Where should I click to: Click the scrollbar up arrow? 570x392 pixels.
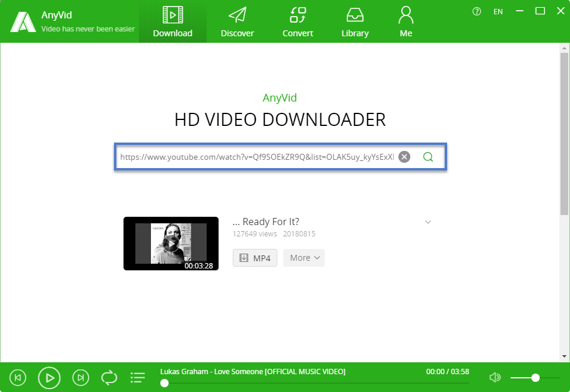point(564,48)
